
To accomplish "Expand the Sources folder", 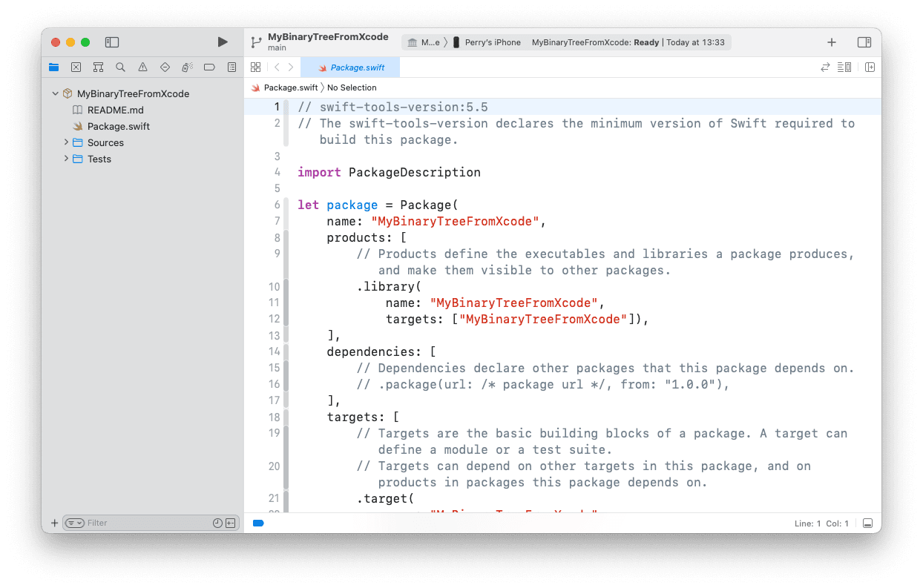I will coord(66,142).
